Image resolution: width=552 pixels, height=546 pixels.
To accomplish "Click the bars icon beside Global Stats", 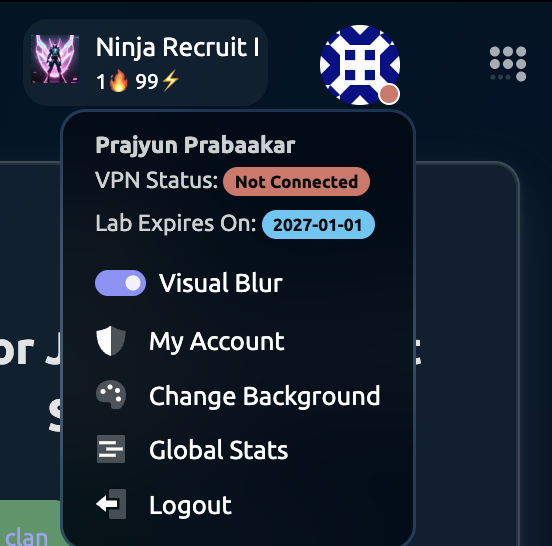I will pos(111,449).
